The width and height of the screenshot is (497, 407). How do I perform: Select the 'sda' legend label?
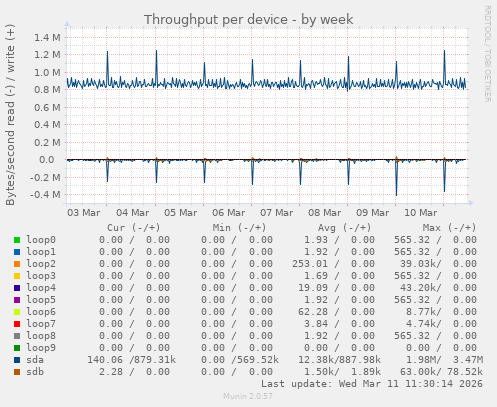(35, 360)
